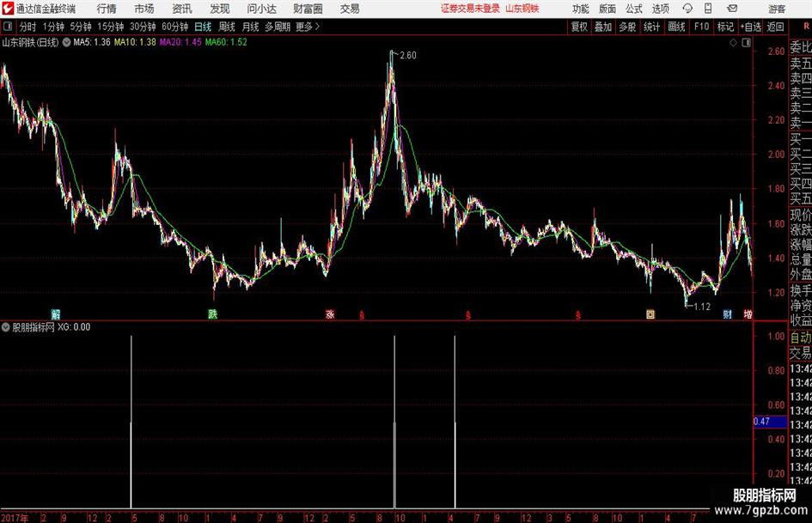Click the 复权 toolbar button

579,27
